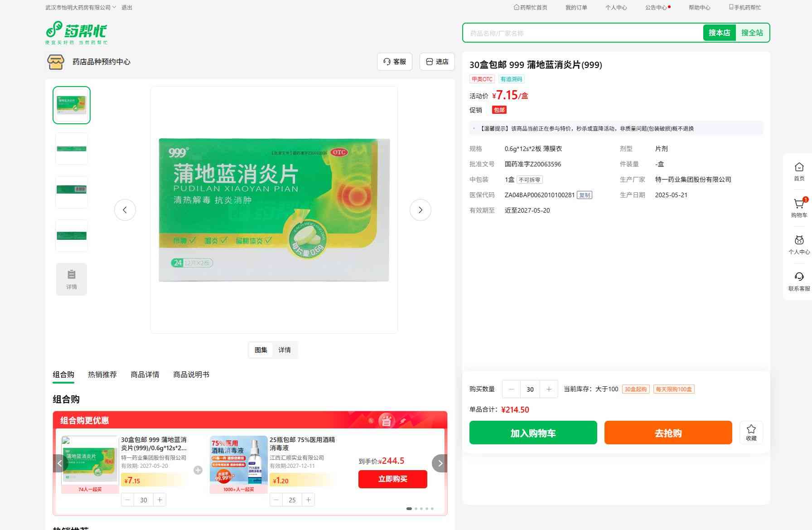This screenshot has width=812, height=530.
Task: Click the home icon in right sidebar
Action: [x=799, y=167]
